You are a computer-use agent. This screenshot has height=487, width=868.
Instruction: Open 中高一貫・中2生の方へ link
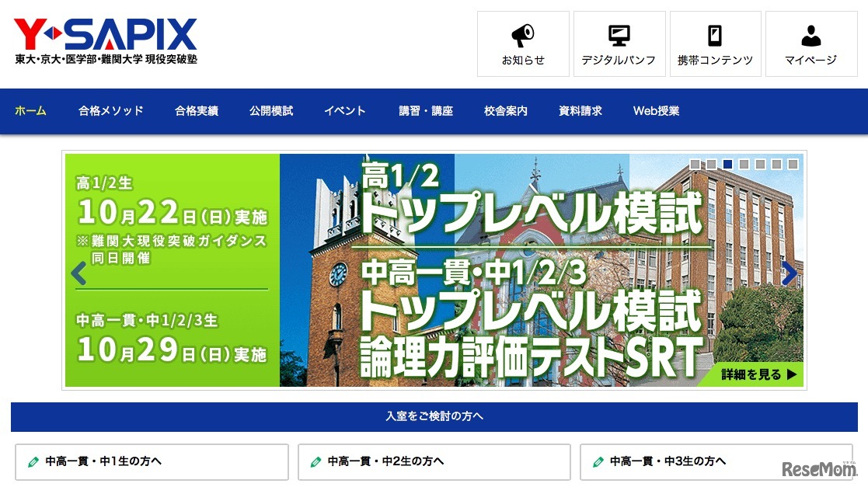[x=434, y=461]
